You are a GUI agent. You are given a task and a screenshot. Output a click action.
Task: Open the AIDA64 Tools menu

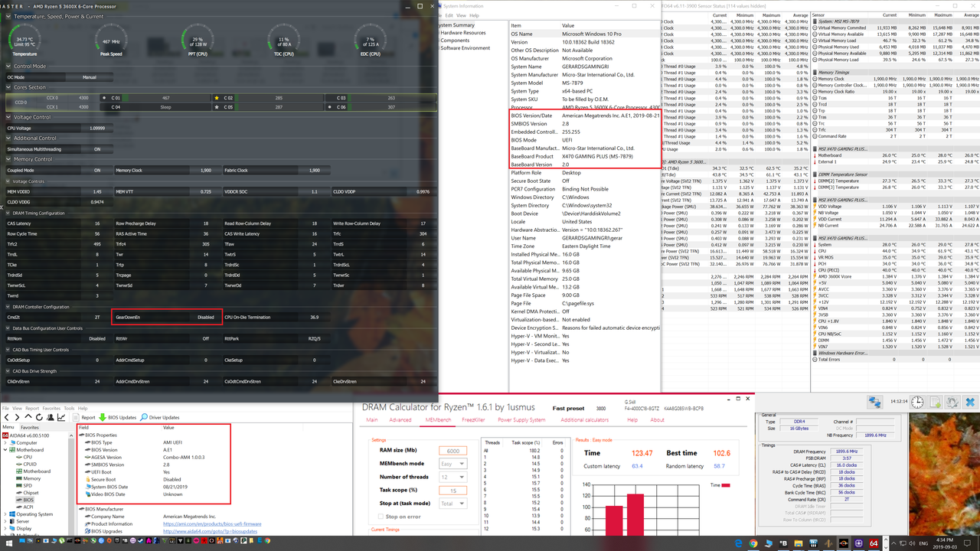point(69,409)
